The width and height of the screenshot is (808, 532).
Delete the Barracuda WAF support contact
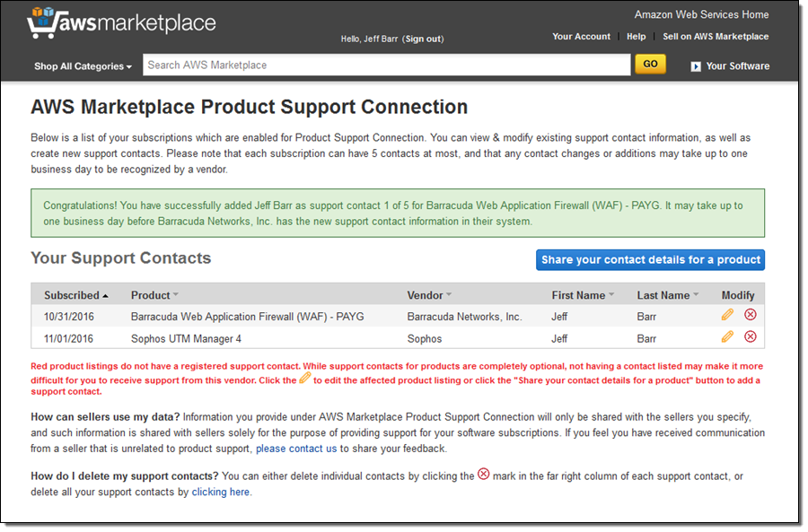click(x=751, y=315)
